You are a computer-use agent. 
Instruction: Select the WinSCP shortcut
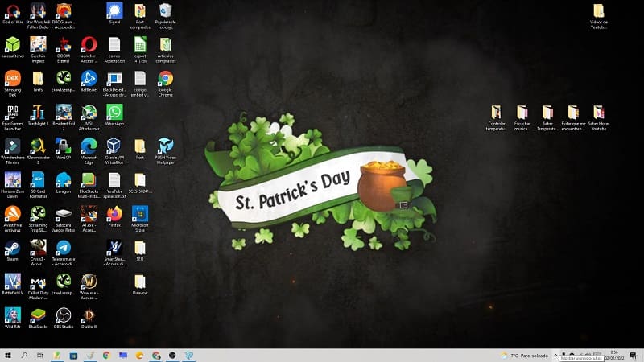pos(64,150)
